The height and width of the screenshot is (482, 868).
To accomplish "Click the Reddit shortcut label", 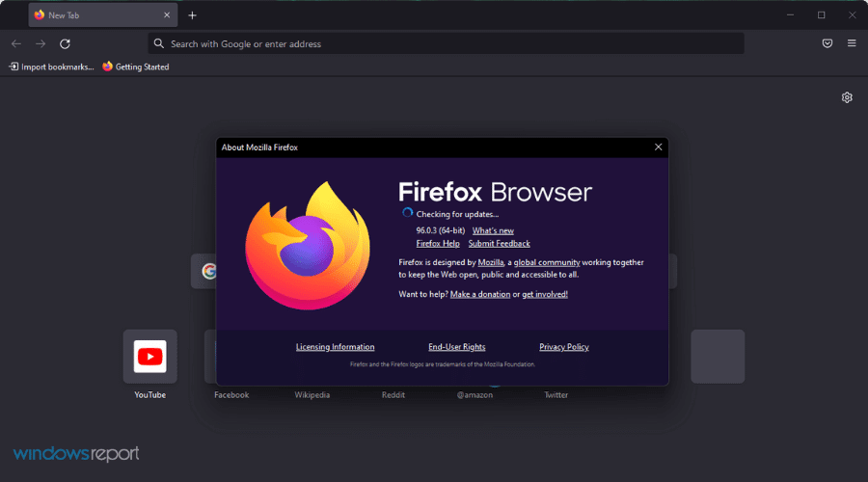I will pos(393,395).
